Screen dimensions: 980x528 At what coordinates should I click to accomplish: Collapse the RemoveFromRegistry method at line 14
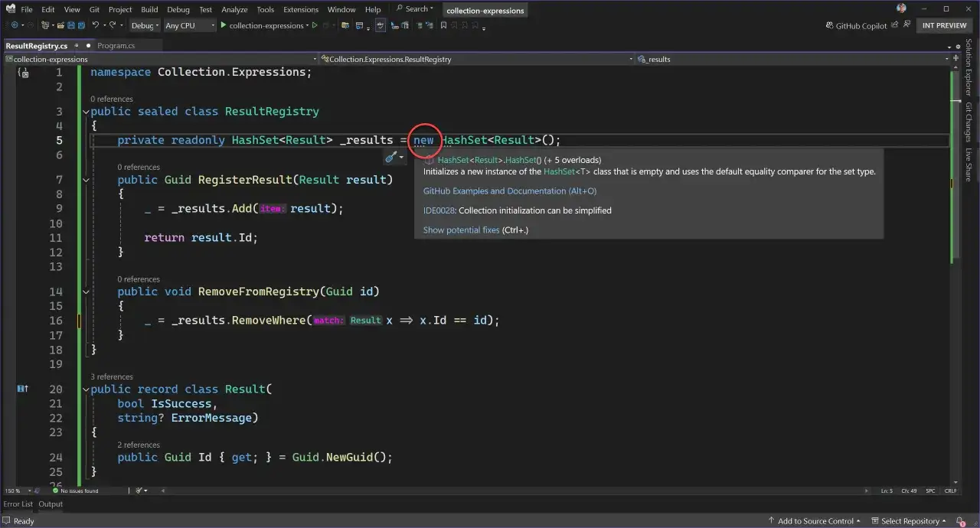click(x=86, y=292)
